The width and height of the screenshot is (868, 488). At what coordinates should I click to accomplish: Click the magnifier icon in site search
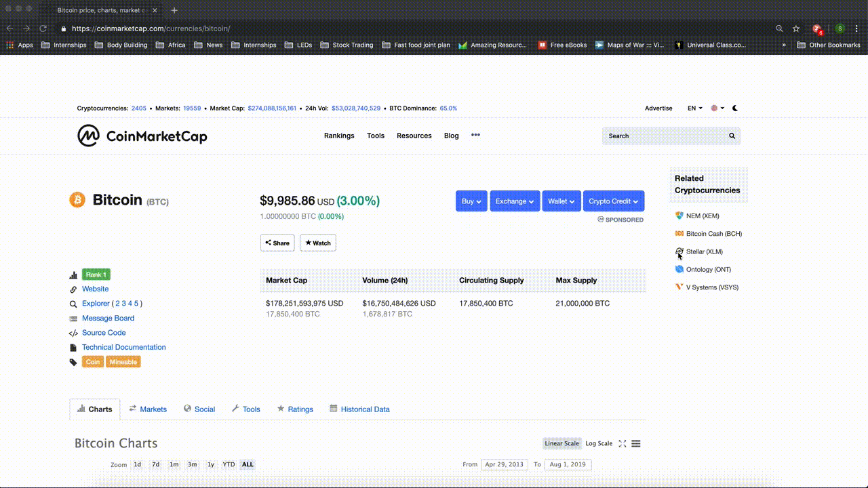pyautogui.click(x=732, y=136)
